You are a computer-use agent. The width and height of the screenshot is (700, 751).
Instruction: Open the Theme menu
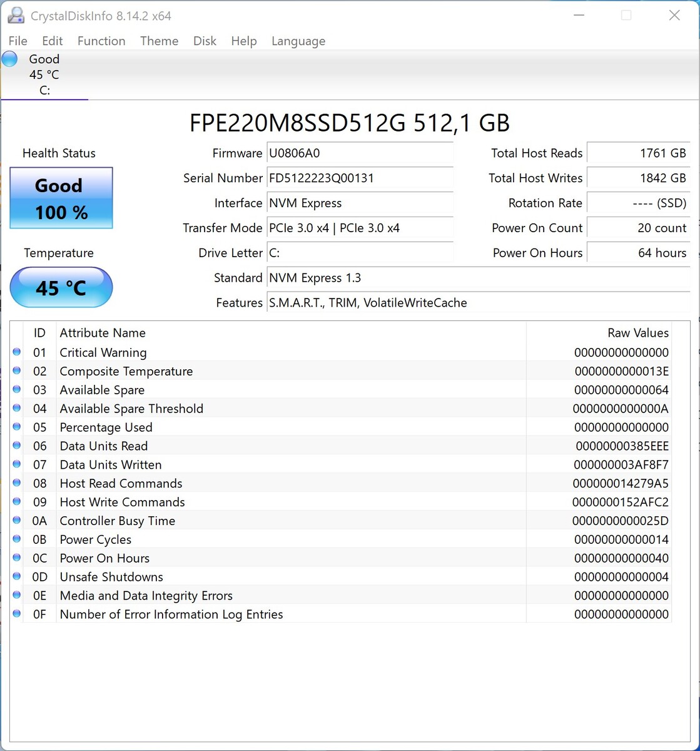(x=159, y=41)
